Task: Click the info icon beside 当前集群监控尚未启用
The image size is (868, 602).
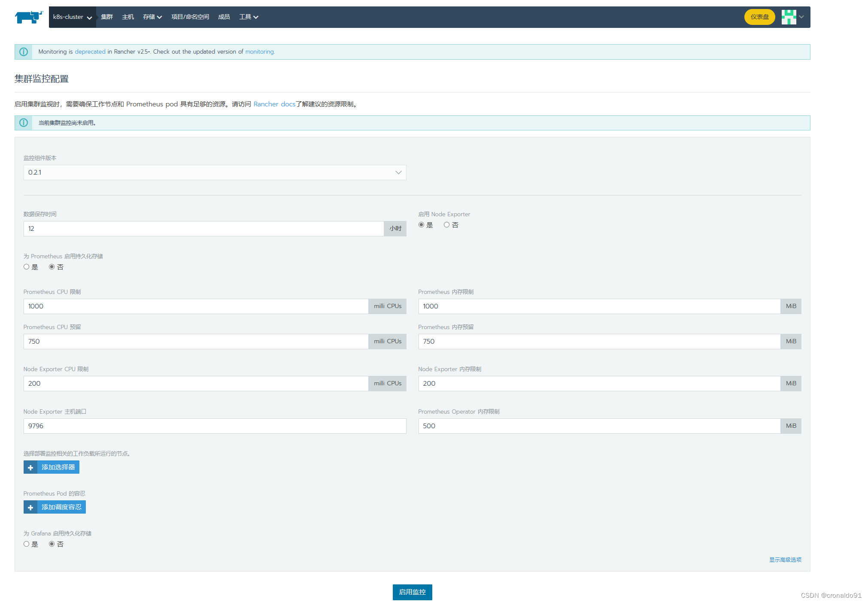Action: coord(24,123)
